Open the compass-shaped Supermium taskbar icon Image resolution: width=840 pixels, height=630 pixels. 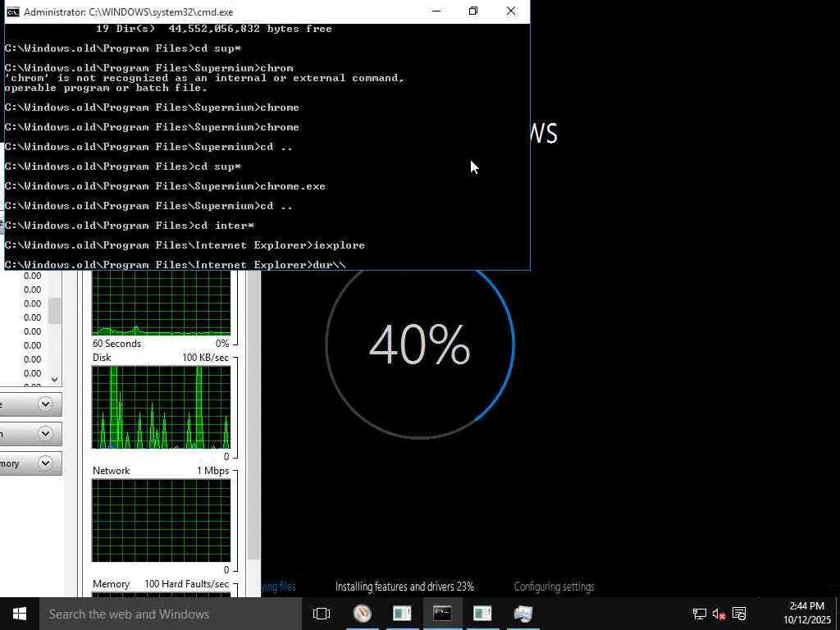point(363,614)
